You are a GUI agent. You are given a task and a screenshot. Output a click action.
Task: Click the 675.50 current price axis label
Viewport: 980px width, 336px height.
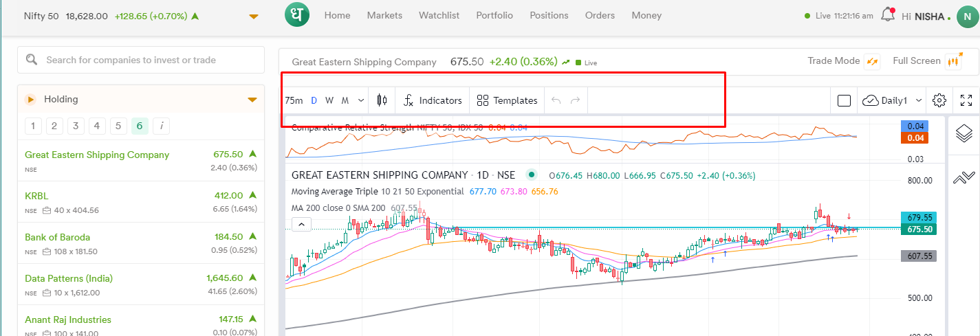[x=919, y=229]
